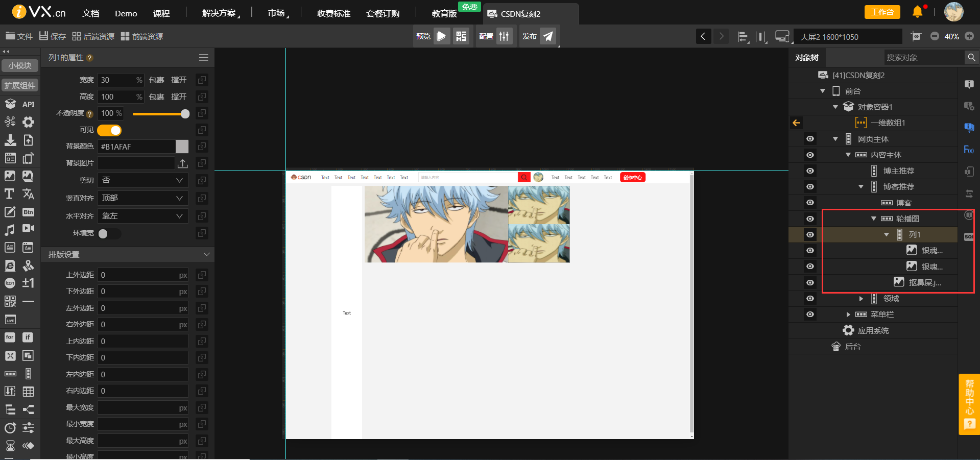Add a Btn button component
980x460 pixels.
[x=28, y=212]
